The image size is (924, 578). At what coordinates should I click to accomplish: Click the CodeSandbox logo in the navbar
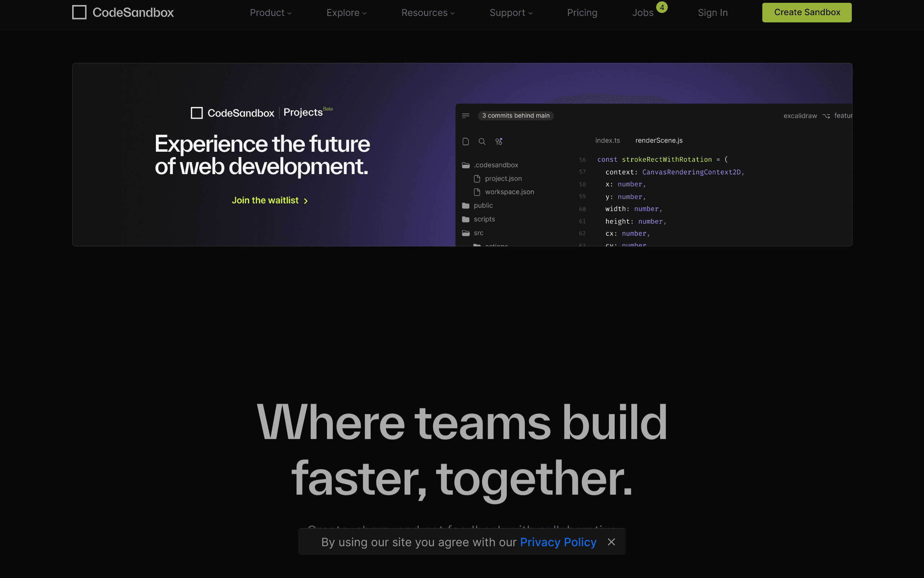point(123,12)
